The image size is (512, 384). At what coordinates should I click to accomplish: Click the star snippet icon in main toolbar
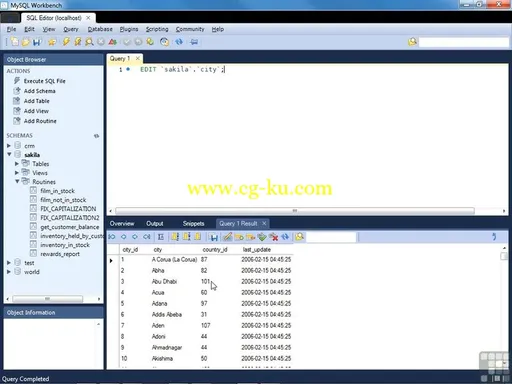point(52,42)
